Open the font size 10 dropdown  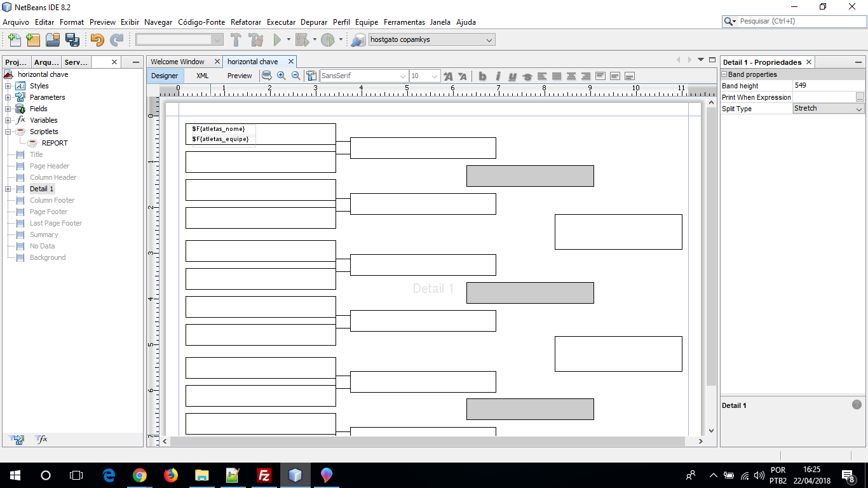pos(435,76)
